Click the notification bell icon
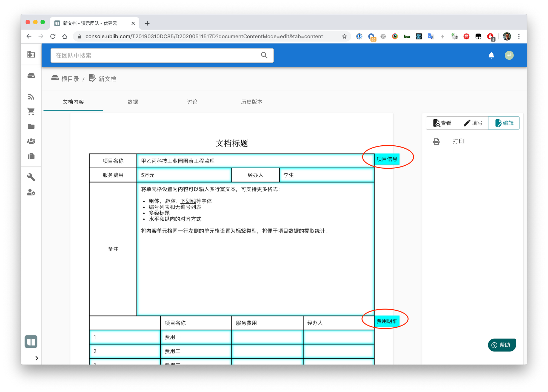Viewport: 548px width, 392px height. [x=491, y=56]
